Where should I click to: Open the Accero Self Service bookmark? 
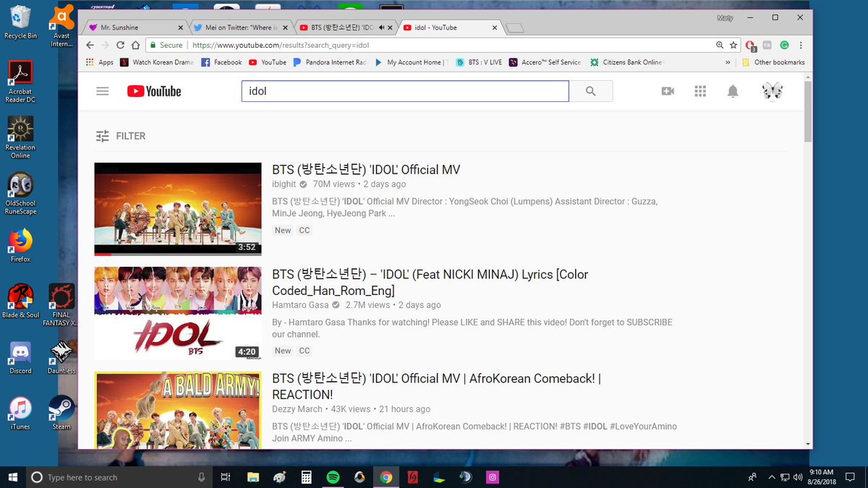(545, 62)
